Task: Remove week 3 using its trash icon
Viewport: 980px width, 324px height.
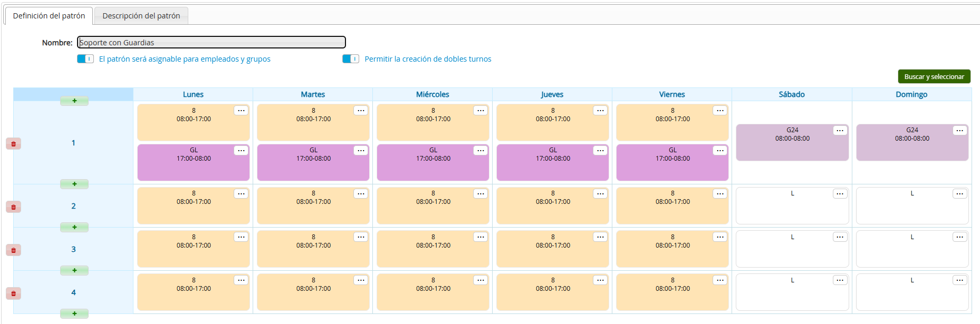Action: coord(14,250)
